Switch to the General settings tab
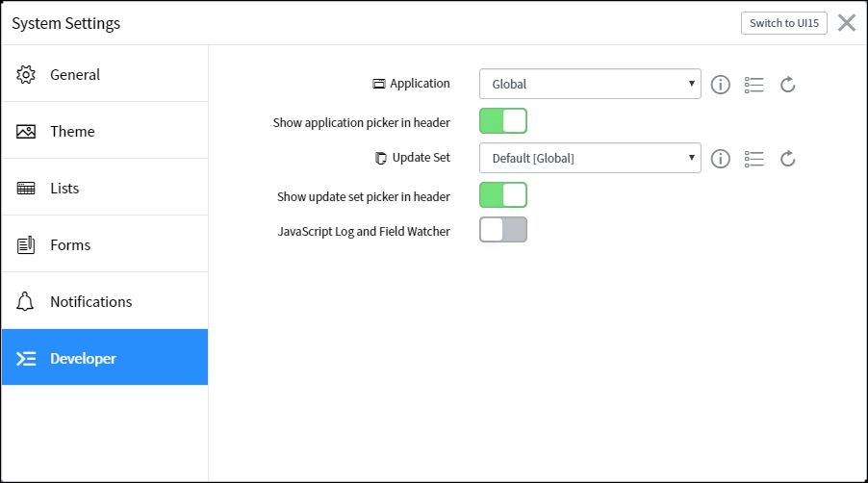Image resolution: width=868 pixels, height=483 pixels. pos(105,75)
